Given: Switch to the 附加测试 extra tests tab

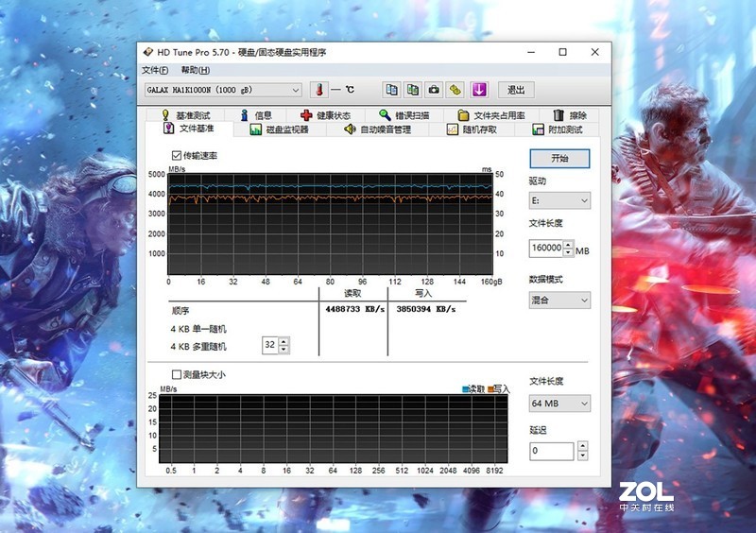Looking at the screenshot, I should click(x=558, y=129).
